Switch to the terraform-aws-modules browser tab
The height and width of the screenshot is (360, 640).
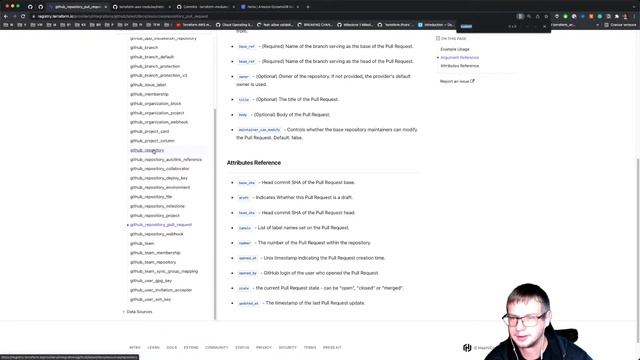[x=142, y=7]
